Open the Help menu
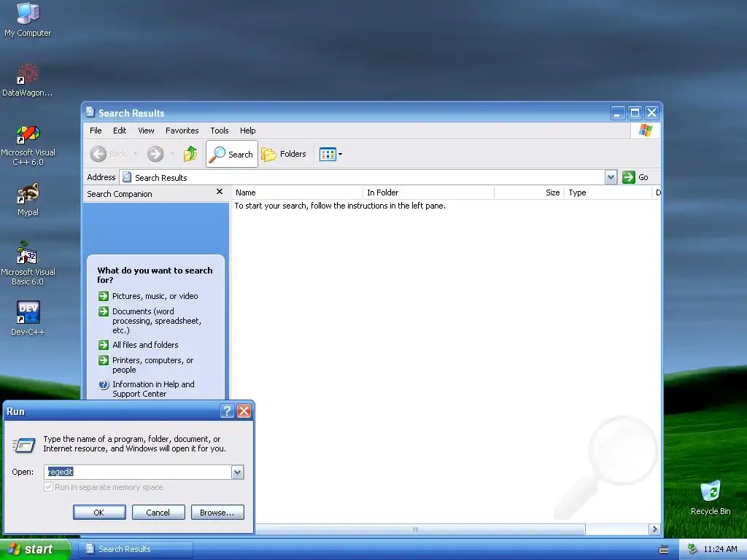 coord(248,131)
